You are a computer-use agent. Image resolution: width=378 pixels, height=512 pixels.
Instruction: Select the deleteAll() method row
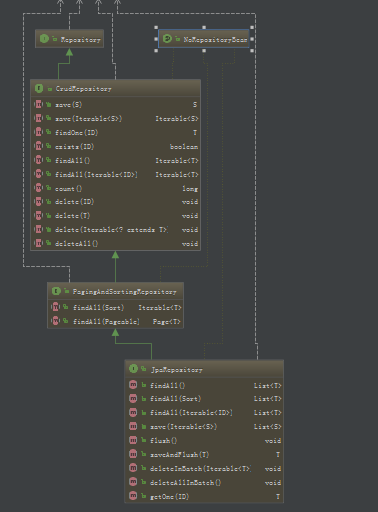[x=115, y=243]
